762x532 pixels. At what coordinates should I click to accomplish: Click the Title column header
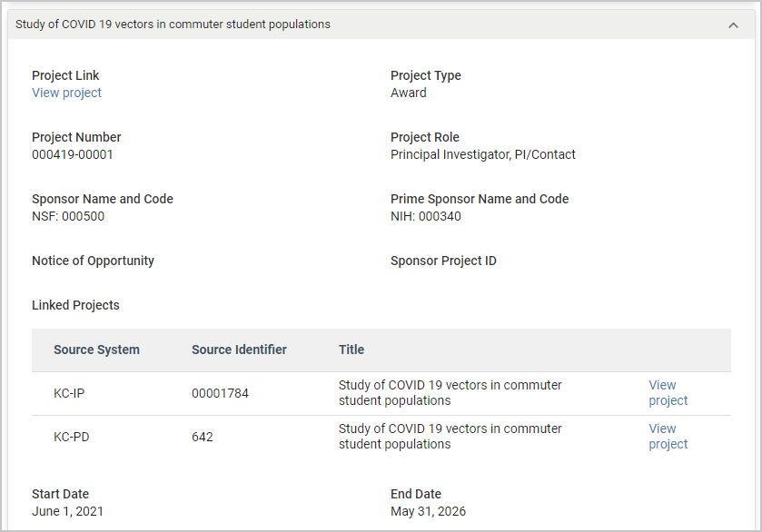351,350
